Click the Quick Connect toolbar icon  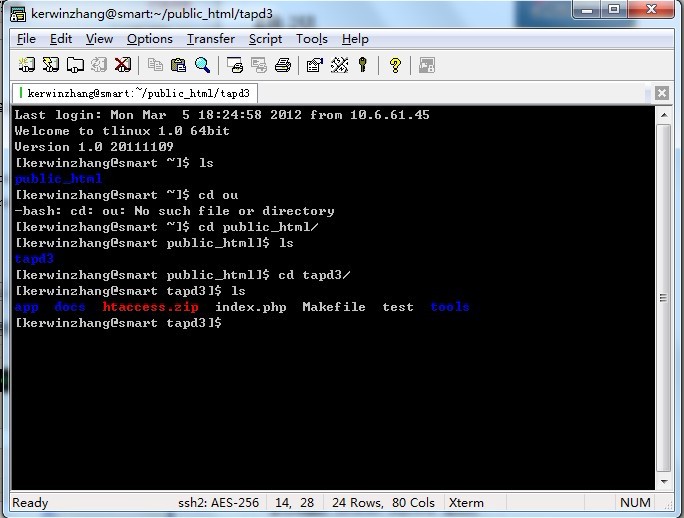pos(51,65)
